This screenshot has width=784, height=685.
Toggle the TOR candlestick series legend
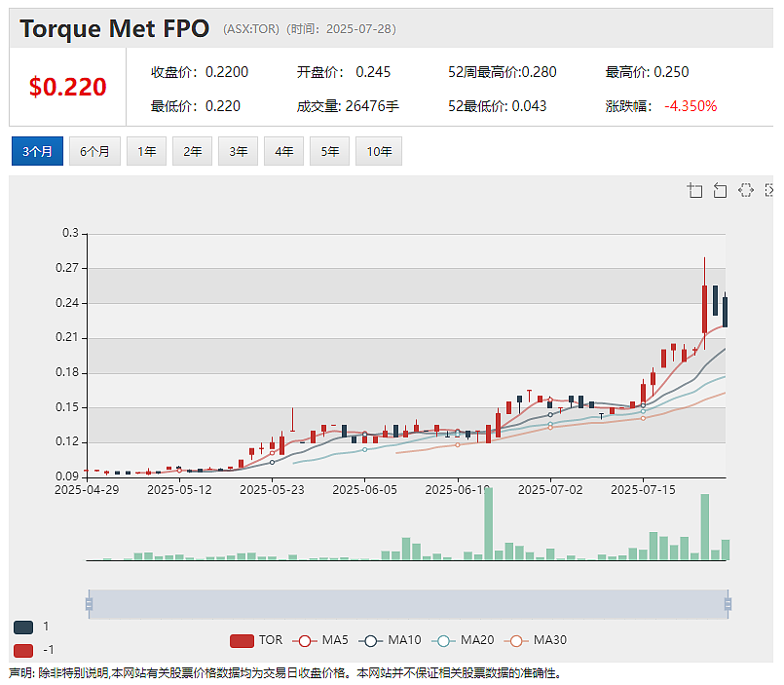[256, 640]
